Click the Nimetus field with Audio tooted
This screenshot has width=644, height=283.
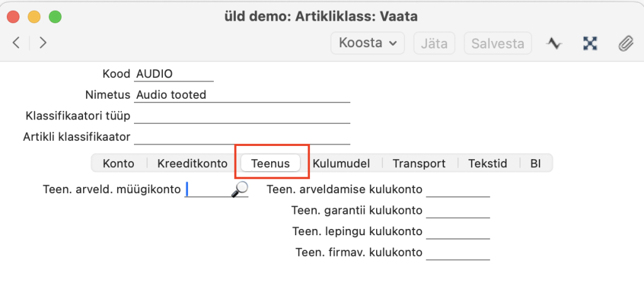pyautogui.click(x=241, y=95)
